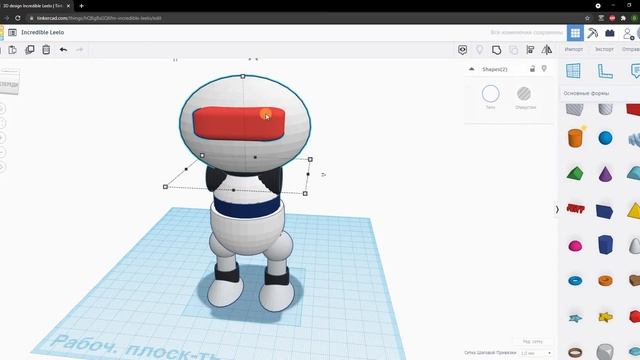Viewport: 640px width, 360px height.
Task: Bookmark page with the star icon
Action: coord(587,18)
